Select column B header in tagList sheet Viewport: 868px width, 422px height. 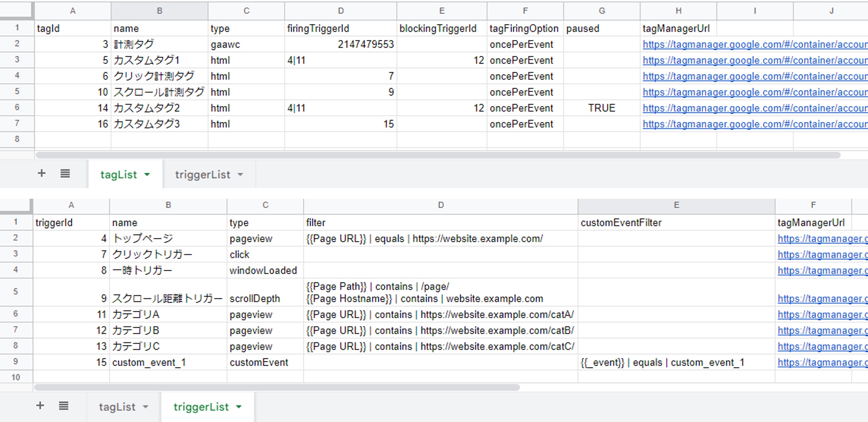(159, 11)
